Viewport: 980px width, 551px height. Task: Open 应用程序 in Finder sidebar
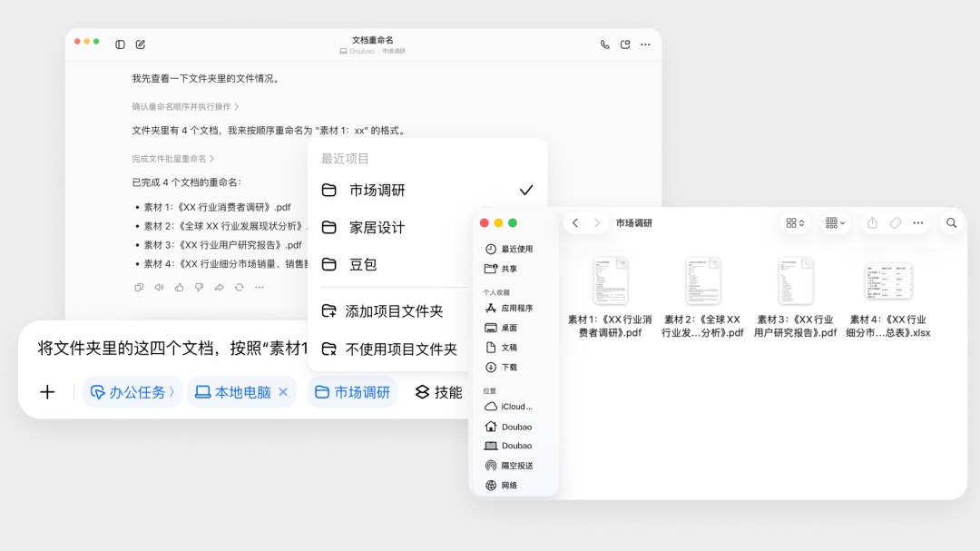point(509,309)
